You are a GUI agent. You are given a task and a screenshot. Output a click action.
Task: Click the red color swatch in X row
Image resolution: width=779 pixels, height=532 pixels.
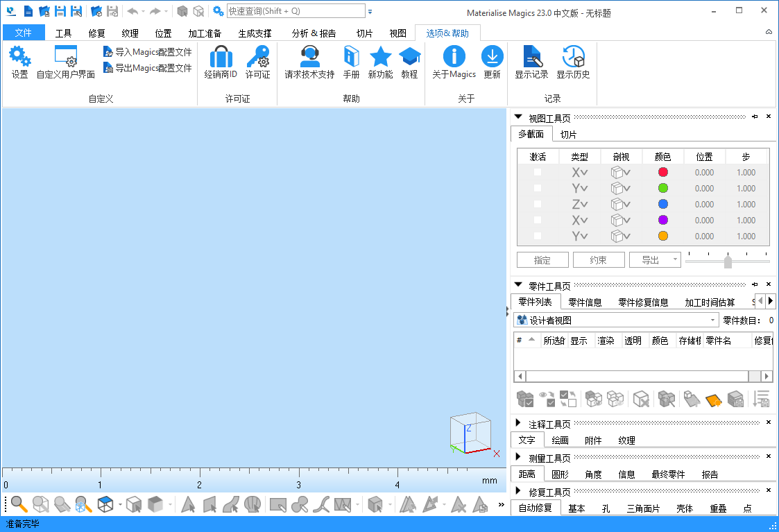point(662,173)
